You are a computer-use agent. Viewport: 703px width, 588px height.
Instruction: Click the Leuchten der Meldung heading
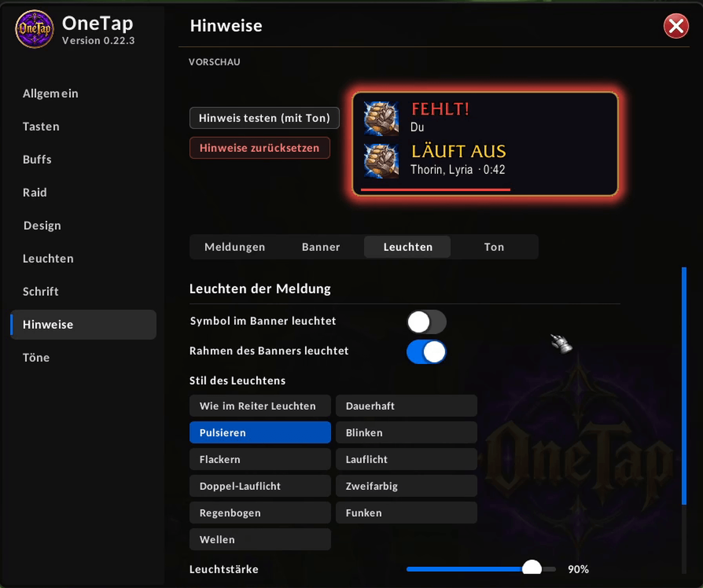coord(260,288)
